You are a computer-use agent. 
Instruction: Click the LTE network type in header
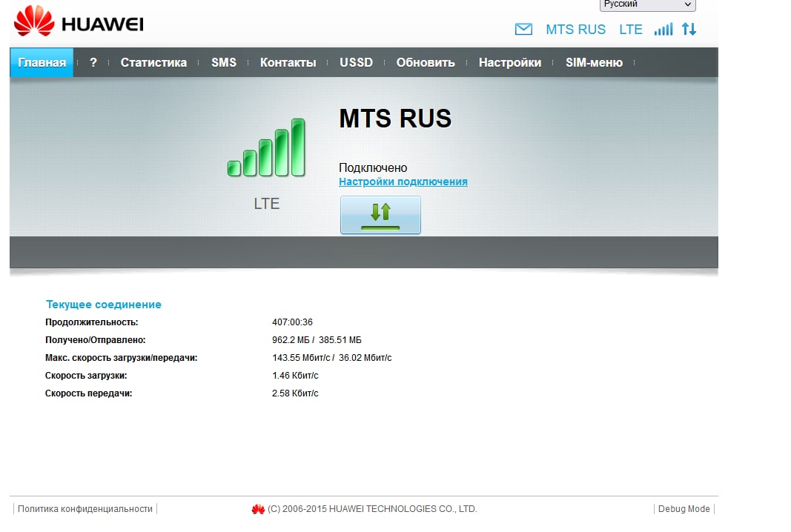click(x=631, y=30)
